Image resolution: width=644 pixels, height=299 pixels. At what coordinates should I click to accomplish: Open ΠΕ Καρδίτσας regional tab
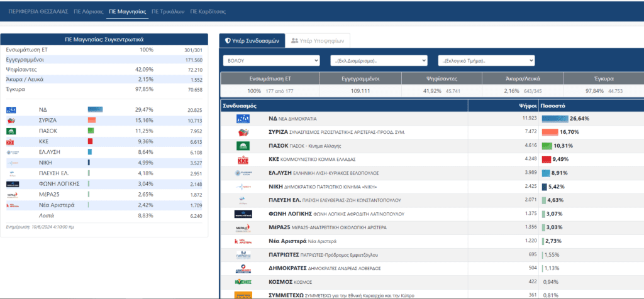tap(208, 11)
